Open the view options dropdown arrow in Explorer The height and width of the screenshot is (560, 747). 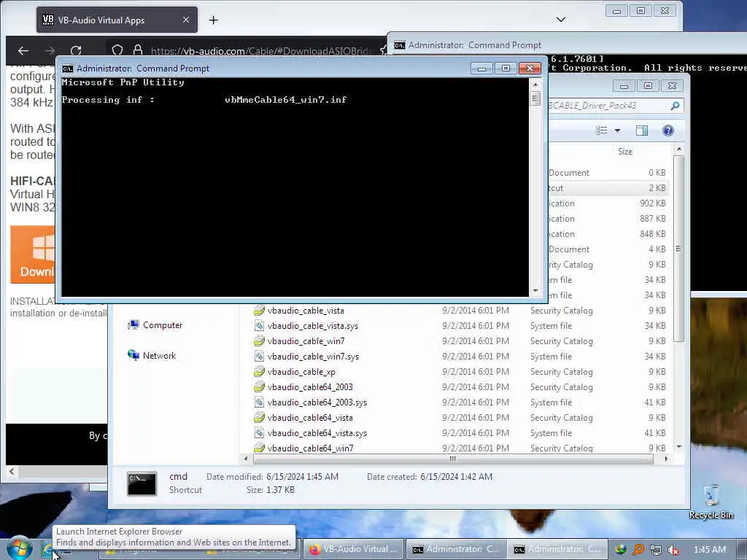coord(617,131)
